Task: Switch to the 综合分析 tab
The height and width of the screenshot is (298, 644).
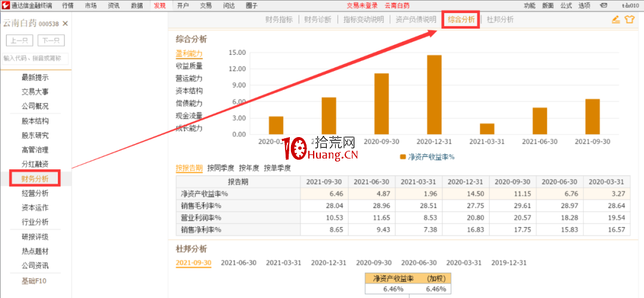Action: [x=461, y=20]
